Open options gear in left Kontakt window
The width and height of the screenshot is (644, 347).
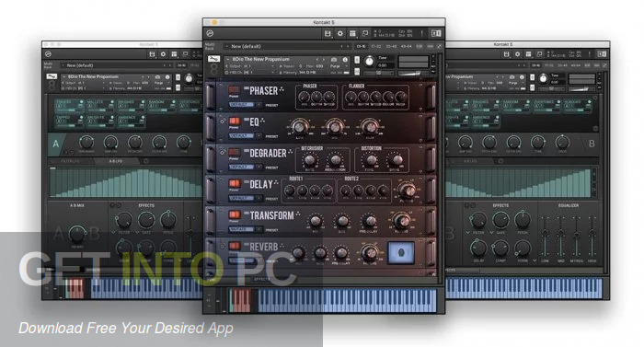(x=163, y=54)
